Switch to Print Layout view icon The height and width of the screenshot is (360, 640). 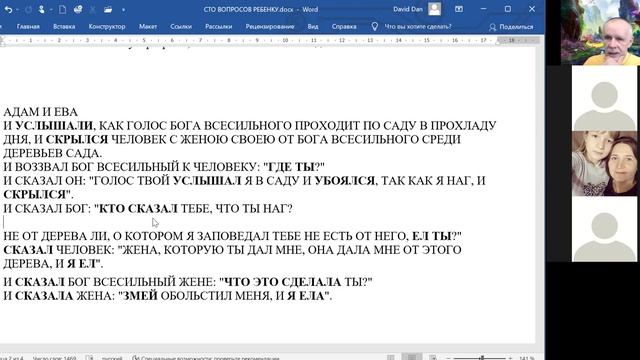pyautogui.click(x=412, y=358)
